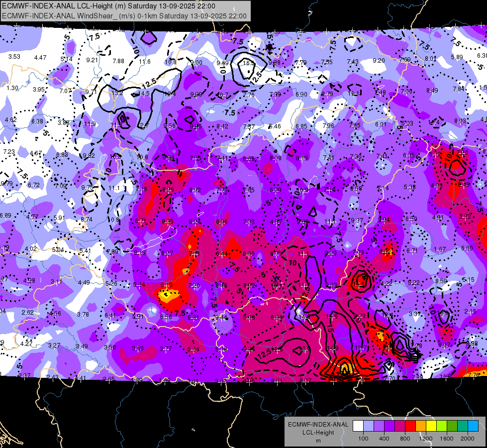Click the orange legend swatch

tap(421, 426)
